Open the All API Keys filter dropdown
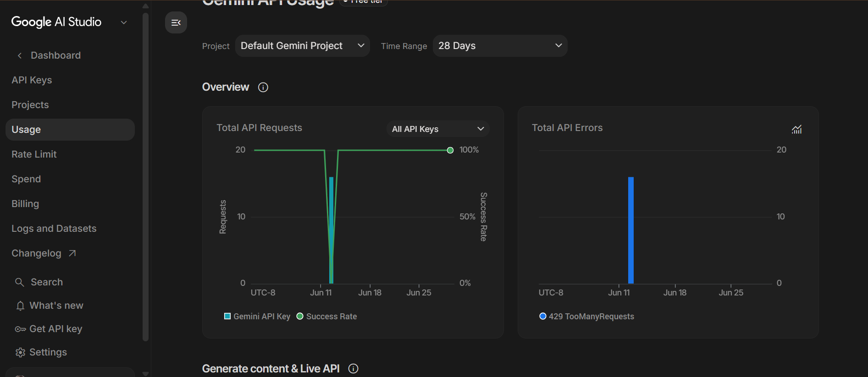 [x=438, y=129]
